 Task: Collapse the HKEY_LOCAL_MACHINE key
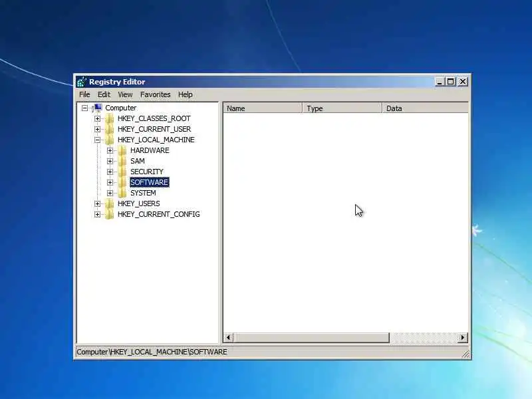pos(97,140)
